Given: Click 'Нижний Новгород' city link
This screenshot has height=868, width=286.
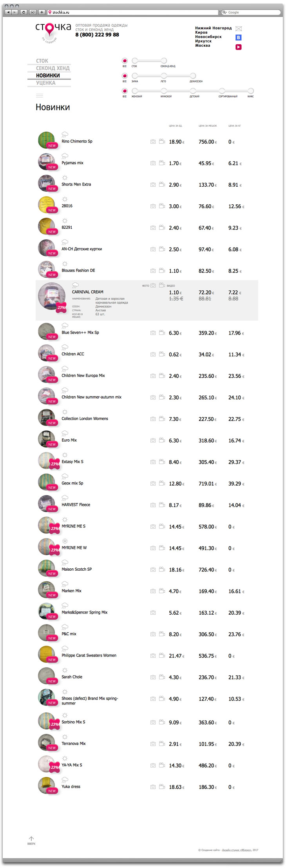Looking at the screenshot, I should 213,28.
